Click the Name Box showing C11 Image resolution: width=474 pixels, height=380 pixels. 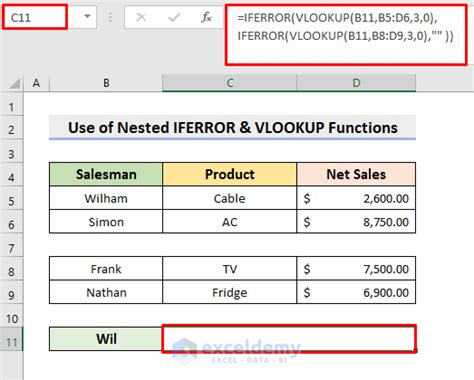tap(35, 17)
